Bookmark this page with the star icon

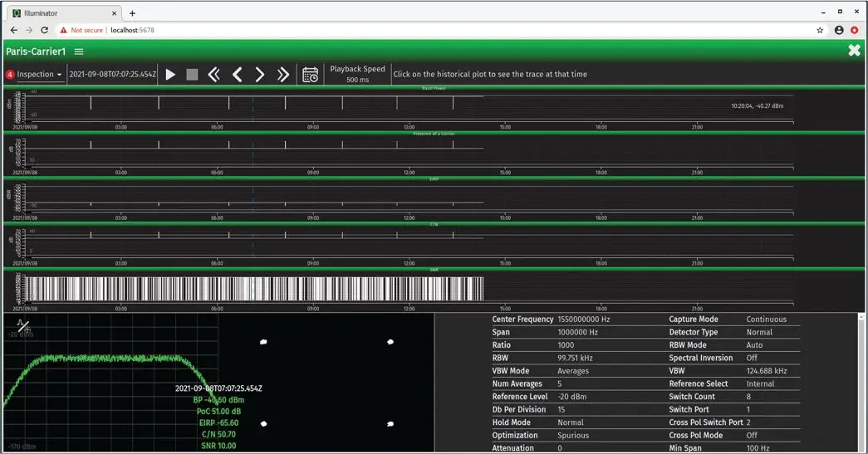tap(820, 30)
